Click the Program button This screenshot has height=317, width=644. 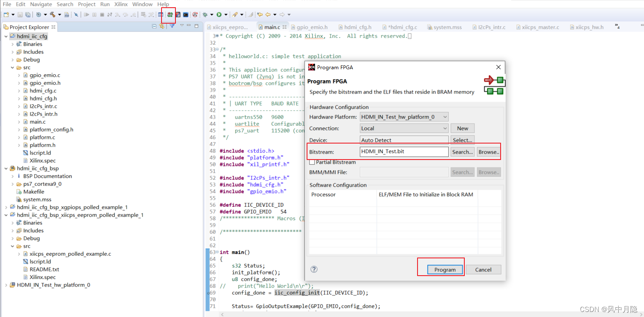click(445, 270)
